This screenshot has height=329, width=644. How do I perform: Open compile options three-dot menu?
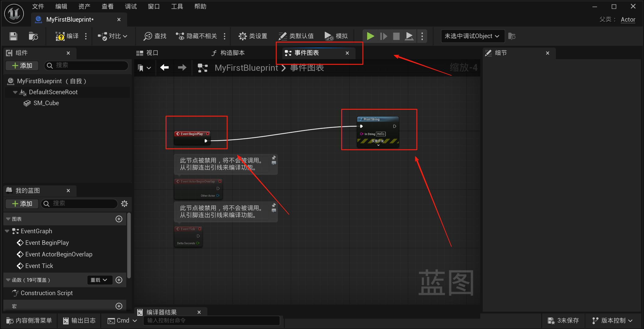pyautogui.click(x=86, y=36)
